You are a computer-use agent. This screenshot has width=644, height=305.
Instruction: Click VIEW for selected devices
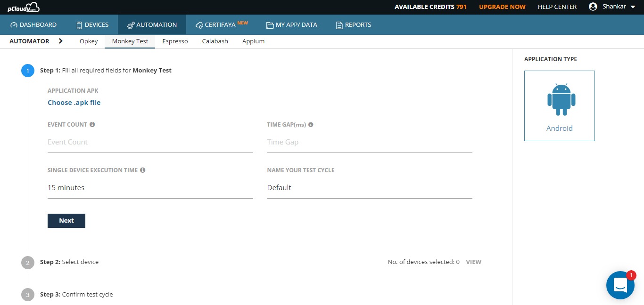click(x=474, y=262)
